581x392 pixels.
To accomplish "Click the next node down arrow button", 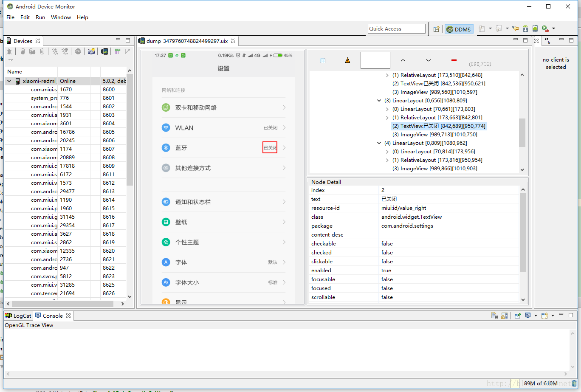I will click(x=428, y=61).
